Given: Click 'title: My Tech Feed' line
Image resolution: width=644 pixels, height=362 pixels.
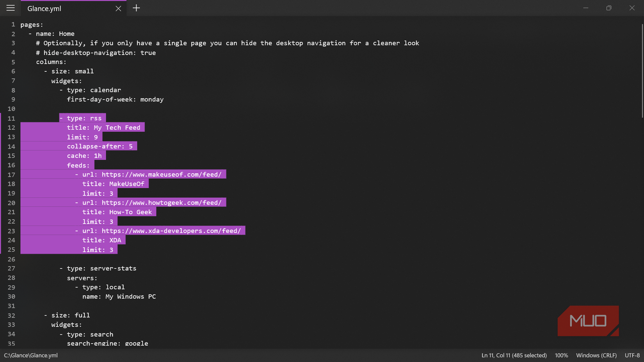Looking at the screenshot, I should [103, 128].
